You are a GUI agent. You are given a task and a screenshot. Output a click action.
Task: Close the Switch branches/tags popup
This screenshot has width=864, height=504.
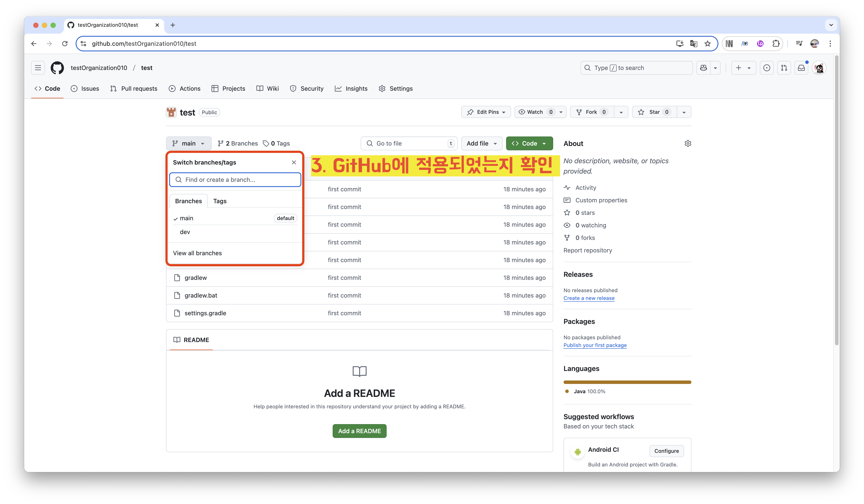(294, 163)
